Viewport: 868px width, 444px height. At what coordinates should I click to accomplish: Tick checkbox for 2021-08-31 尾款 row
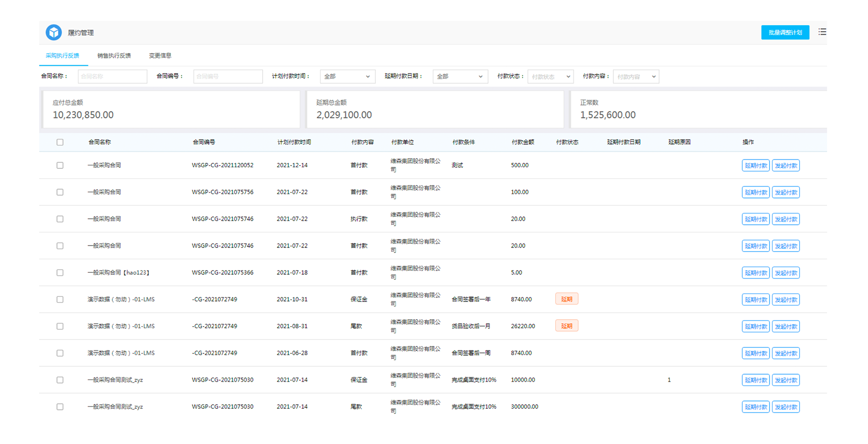tap(60, 326)
